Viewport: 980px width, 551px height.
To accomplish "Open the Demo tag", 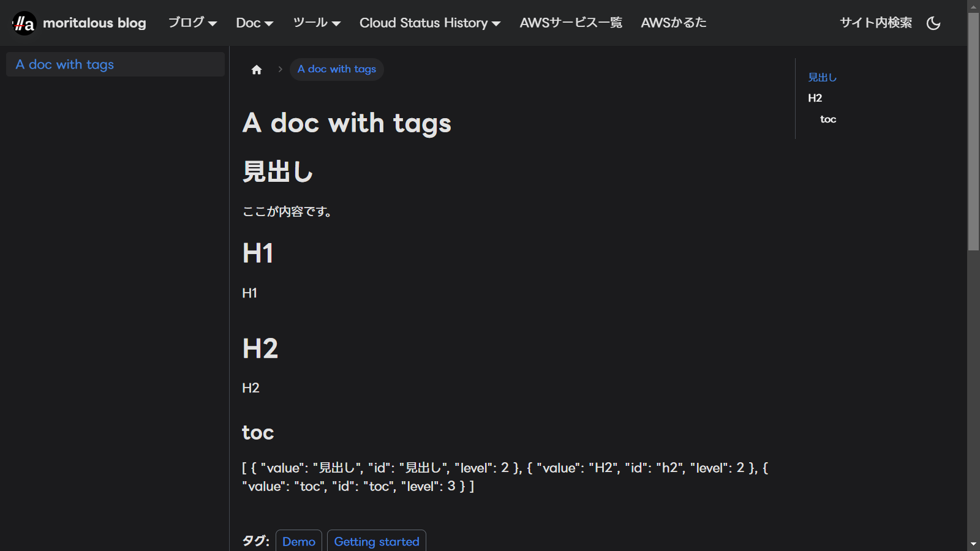I will (299, 541).
